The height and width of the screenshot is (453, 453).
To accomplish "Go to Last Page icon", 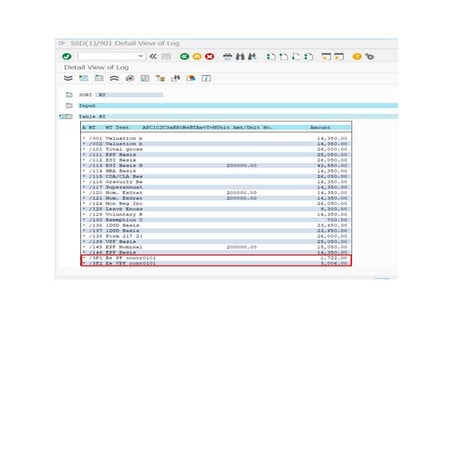I will [x=308, y=57].
